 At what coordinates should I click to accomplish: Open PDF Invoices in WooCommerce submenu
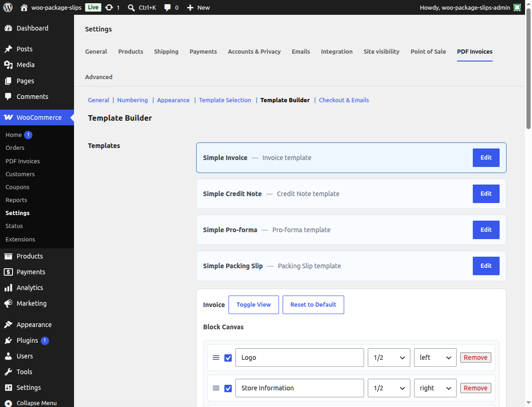click(22, 161)
